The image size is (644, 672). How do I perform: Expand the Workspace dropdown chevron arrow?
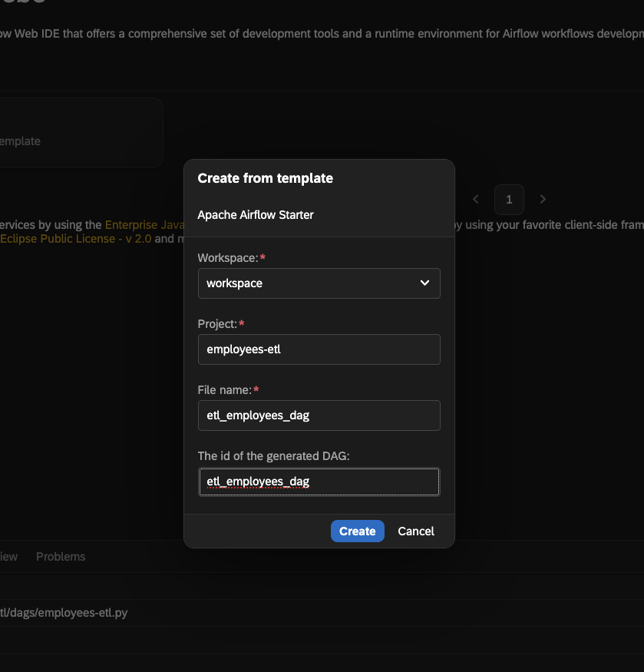[424, 283]
